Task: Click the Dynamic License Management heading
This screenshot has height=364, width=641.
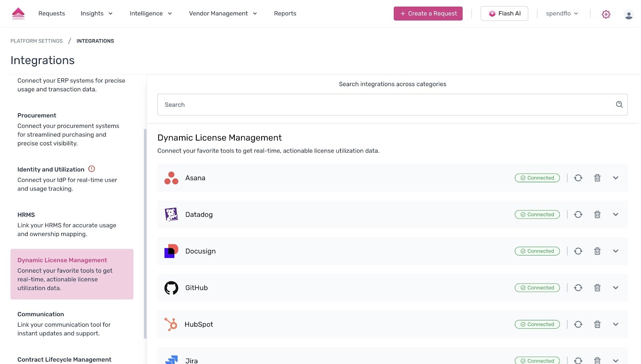Action: click(x=220, y=138)
